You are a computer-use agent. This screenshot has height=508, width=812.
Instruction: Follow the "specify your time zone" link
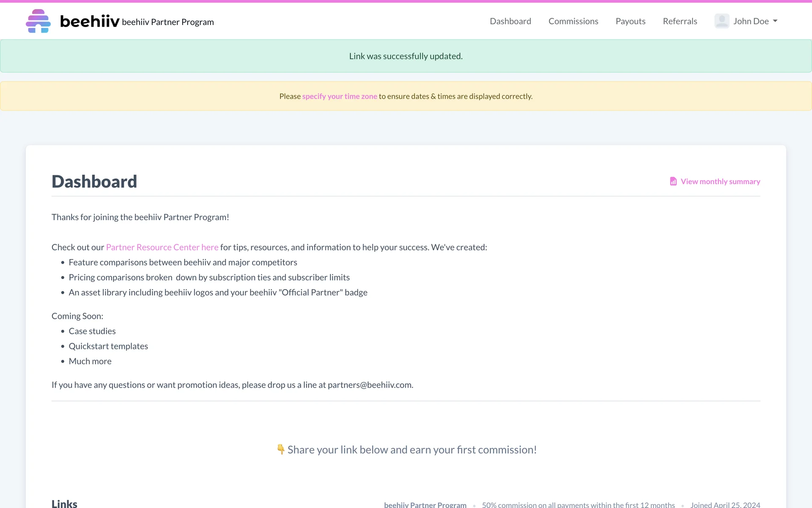(339, 97)
